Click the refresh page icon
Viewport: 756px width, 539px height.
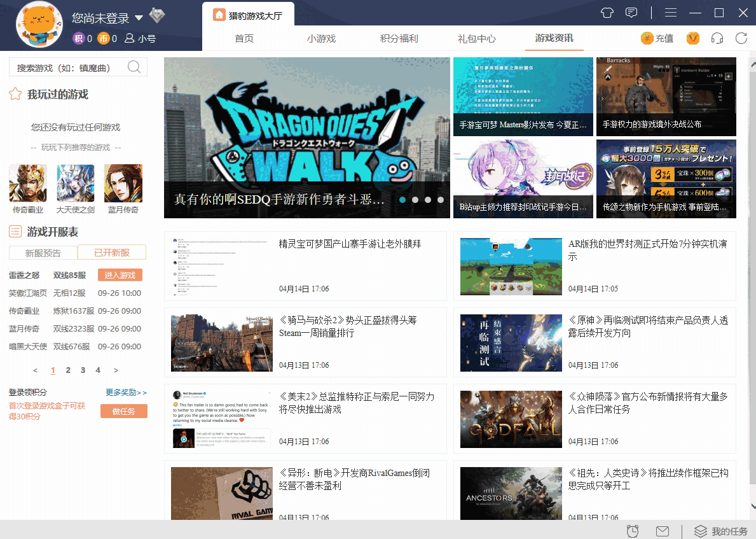tap(741, 38)
